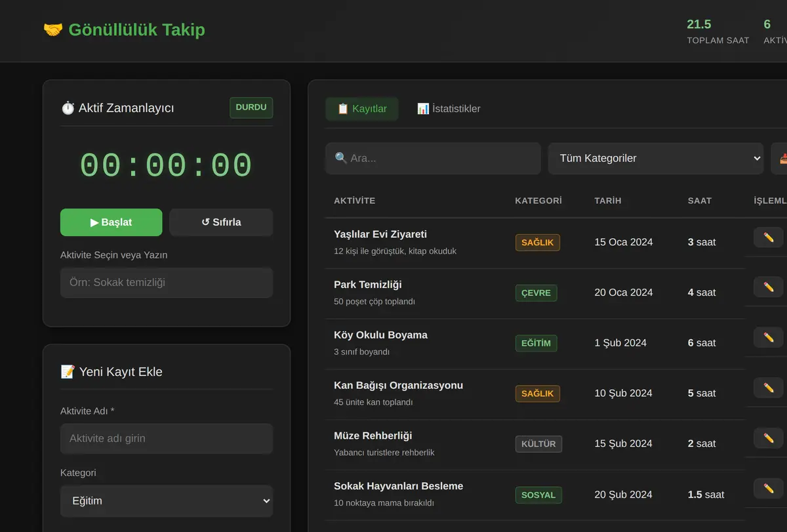This screenshot has height=532, width=787.
Task: Edit the Park Temizliği record
Action: pyautogui.click(x=769, y=287)
